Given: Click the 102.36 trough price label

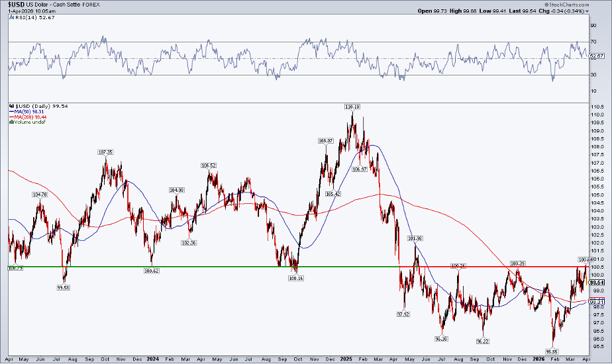Looking at the screenshot, I should tap(189, 243).
